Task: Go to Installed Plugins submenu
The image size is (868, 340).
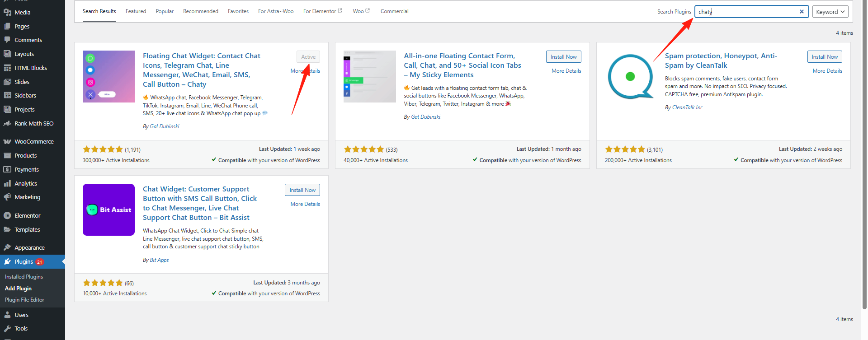Action: coord(24,277)
